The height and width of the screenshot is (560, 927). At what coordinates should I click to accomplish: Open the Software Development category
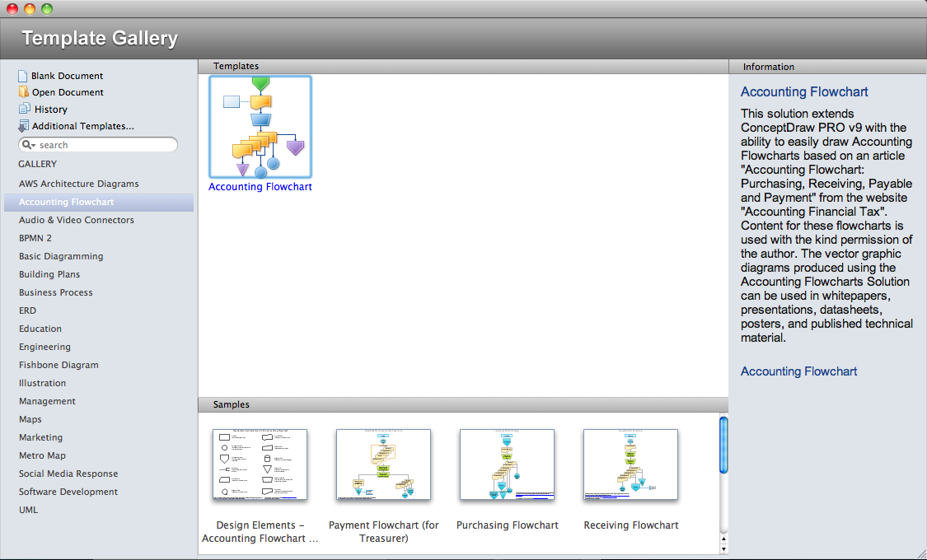pyautogui.click(x=68, y=492)
